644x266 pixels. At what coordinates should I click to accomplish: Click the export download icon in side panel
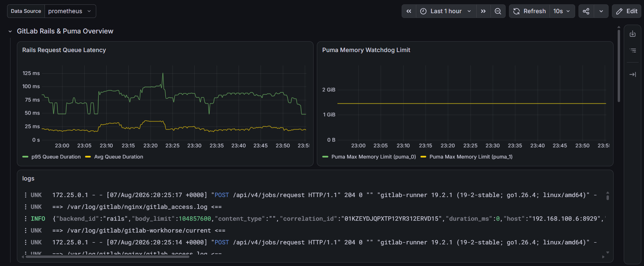[633, 34]
